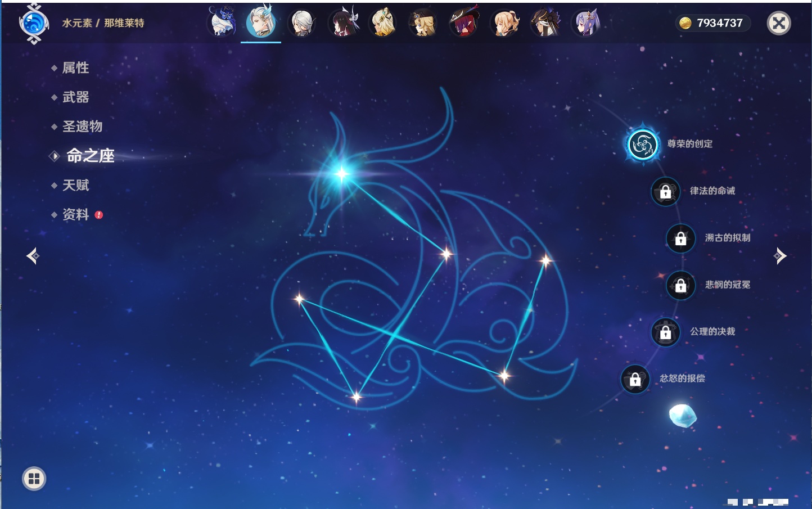Close the character screen with X

pos(779,23)
